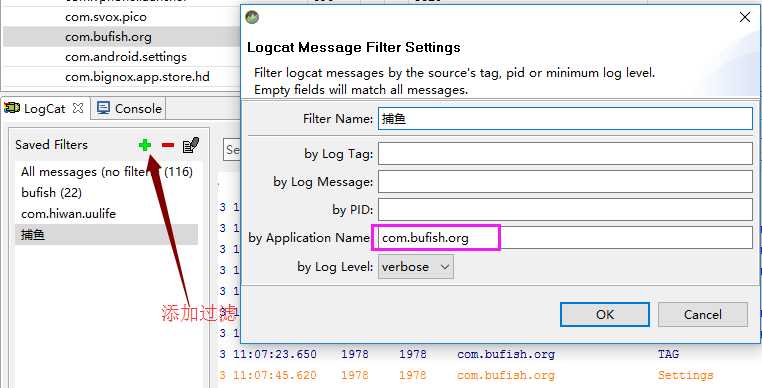Select com.android.settings in the process list
This screenshot has width=762, height=388.
pyautogui.click(x=121, y=57)
